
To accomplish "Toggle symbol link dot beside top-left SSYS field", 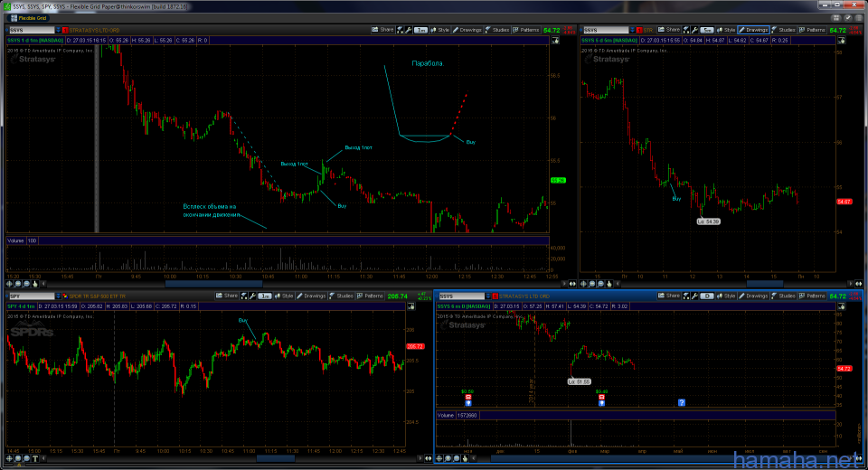I will (6, 30).
